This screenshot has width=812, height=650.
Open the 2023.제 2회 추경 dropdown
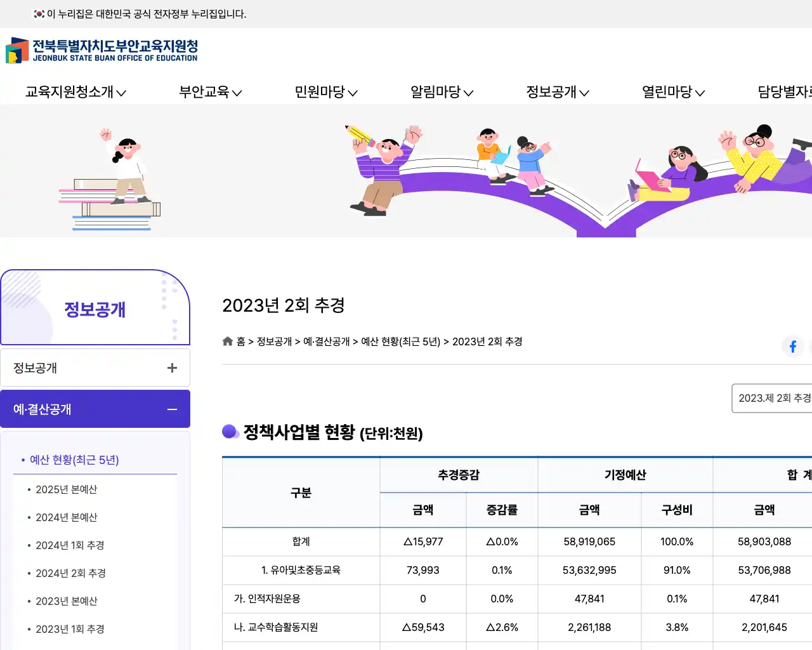(772, 398)
